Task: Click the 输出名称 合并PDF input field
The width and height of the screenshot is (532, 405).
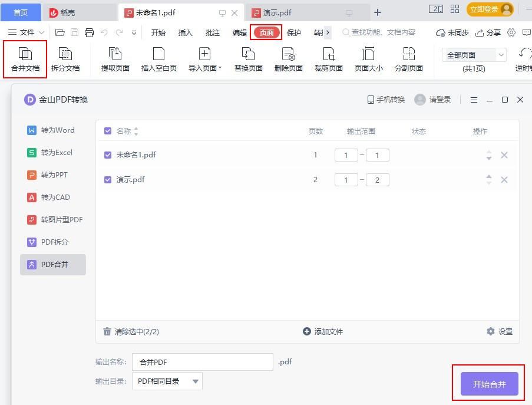Action: point(203,362)
